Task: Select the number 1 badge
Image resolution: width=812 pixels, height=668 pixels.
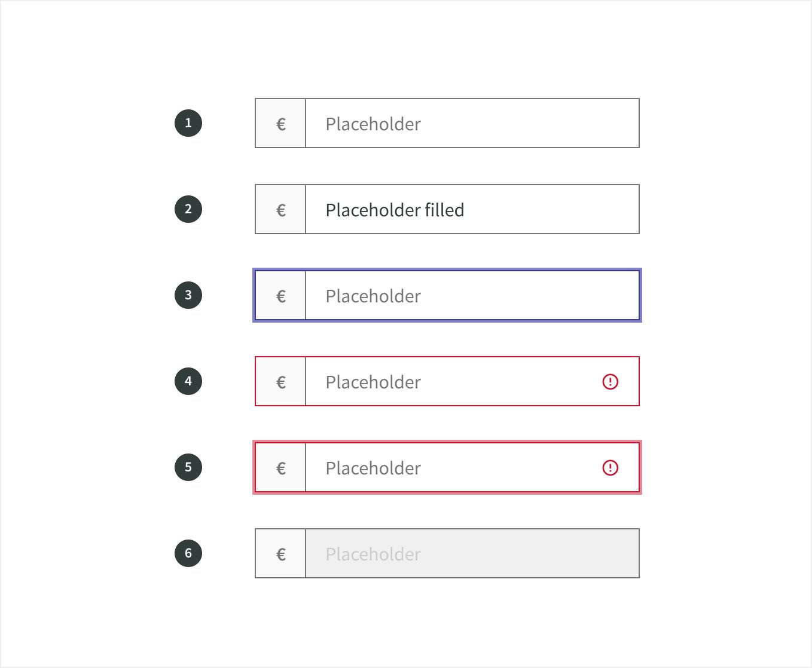Action: (188, 123)
